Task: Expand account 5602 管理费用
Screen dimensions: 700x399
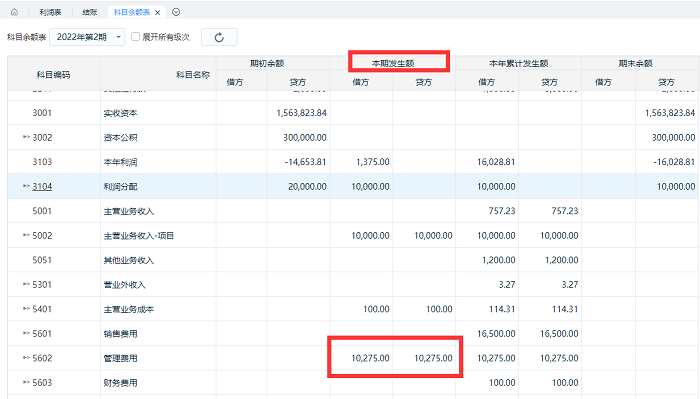Action: (26, 358)
